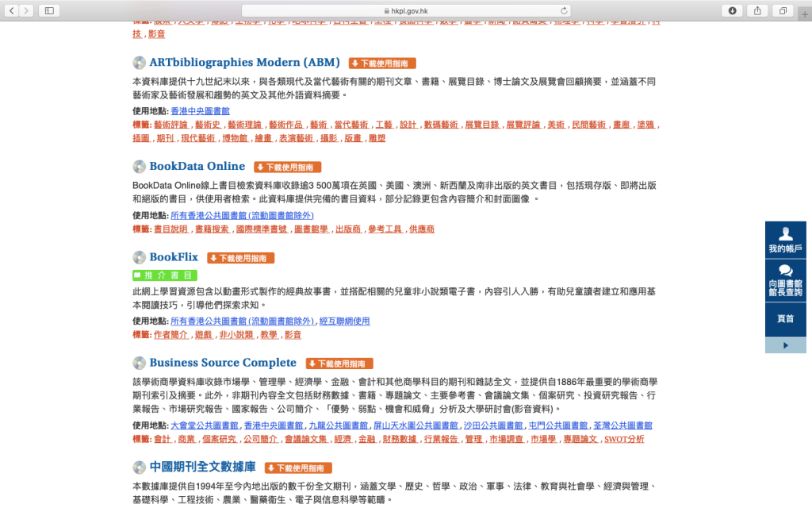Viewport: 812px width, 508px height.
Task: Download ARTbibliographies Modern user guide
Action: 382,63
